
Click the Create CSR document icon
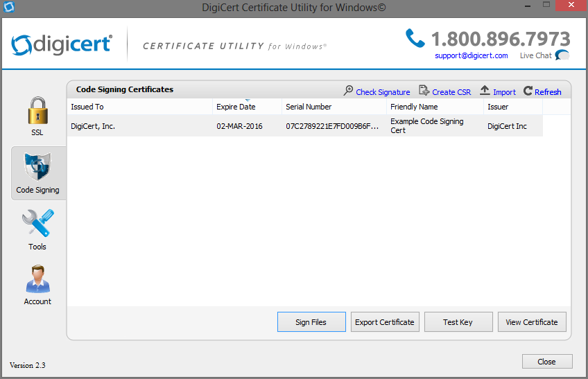click(424, 90)
